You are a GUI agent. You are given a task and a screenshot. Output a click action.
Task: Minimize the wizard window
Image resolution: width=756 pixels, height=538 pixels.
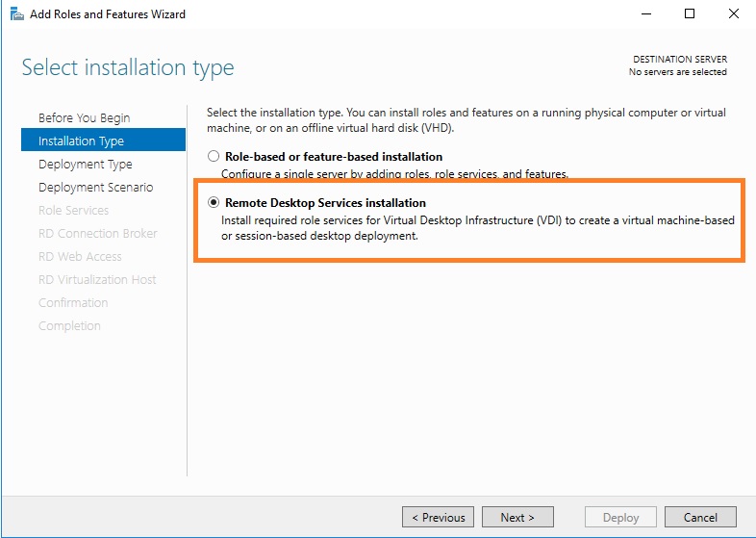click(646, 14)
